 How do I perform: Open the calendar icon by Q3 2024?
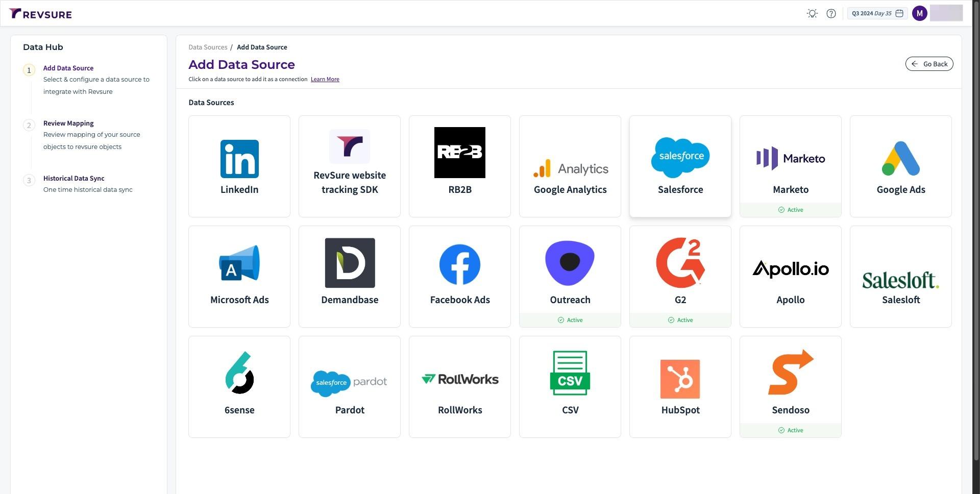point(899,14)
